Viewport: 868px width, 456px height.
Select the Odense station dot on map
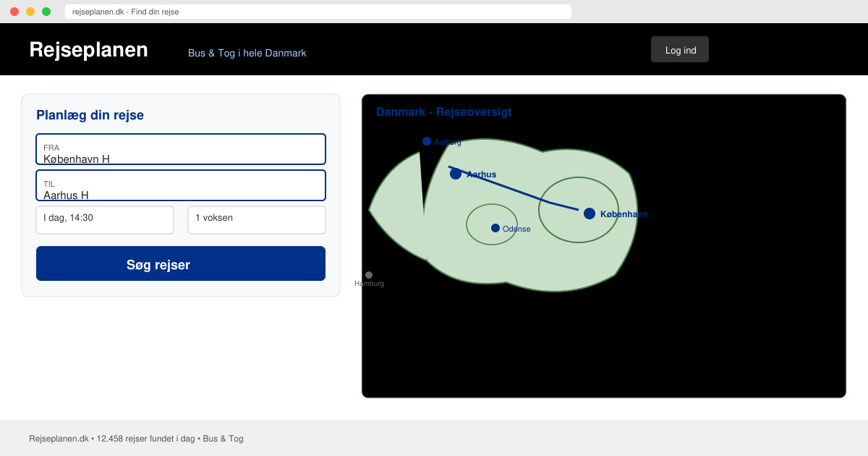[x=495, y=228]
